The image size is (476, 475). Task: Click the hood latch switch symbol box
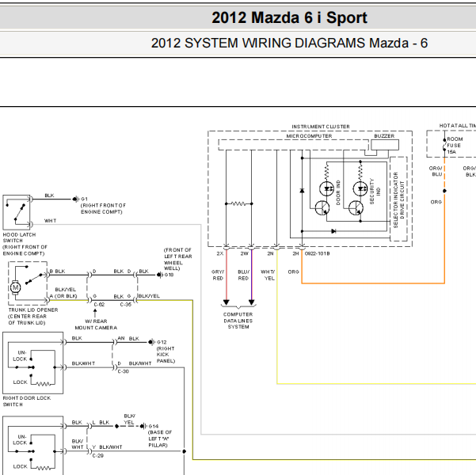click(17, 212)
